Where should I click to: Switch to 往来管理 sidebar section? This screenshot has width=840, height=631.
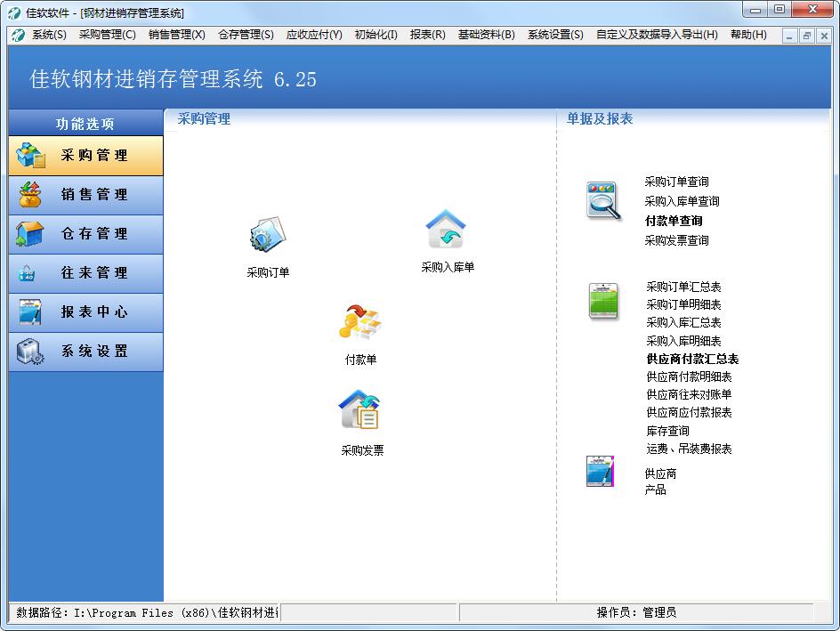86,273
